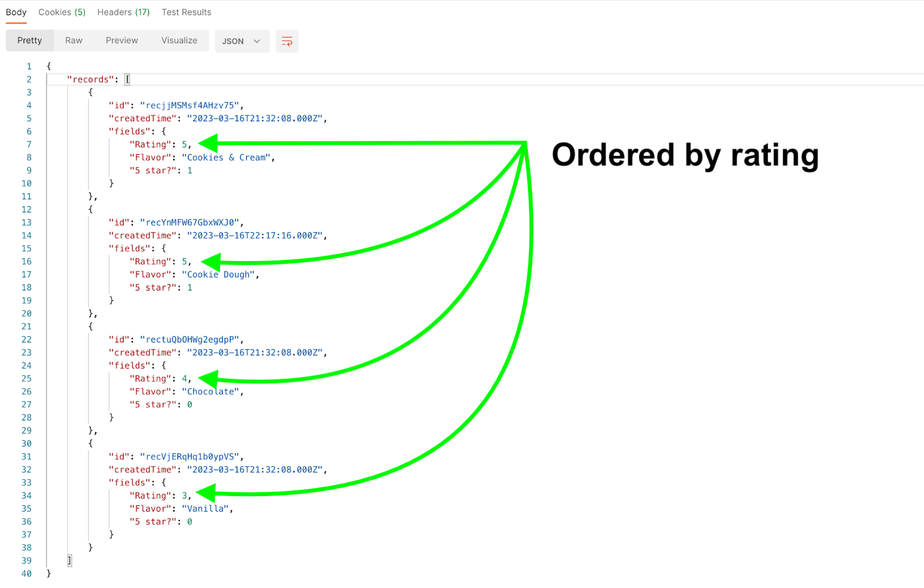Click the opening bracket after "records"
Screen dimensions: 924x588
(x=128, y=79)
